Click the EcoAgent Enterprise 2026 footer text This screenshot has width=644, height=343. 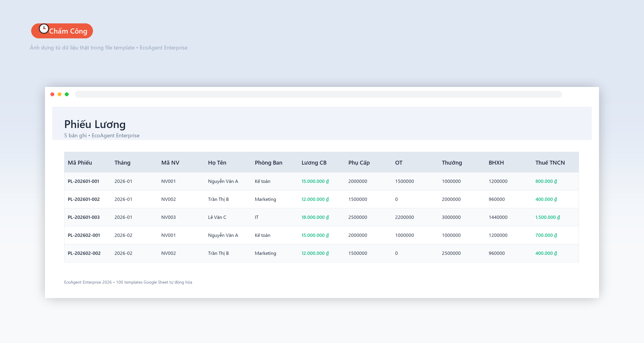(128, 282)
